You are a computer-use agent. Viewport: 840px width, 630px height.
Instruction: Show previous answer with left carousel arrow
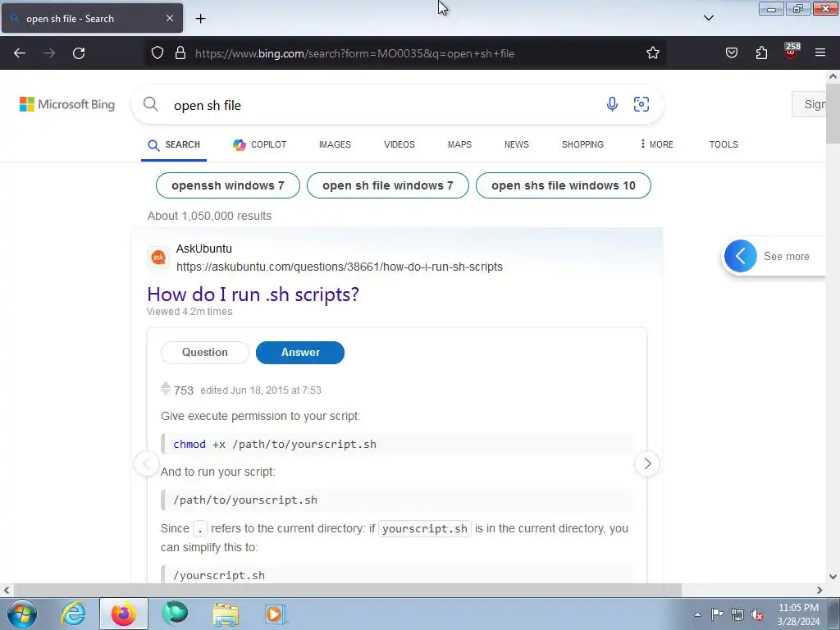pyautogui.click(x=146, y=463)
